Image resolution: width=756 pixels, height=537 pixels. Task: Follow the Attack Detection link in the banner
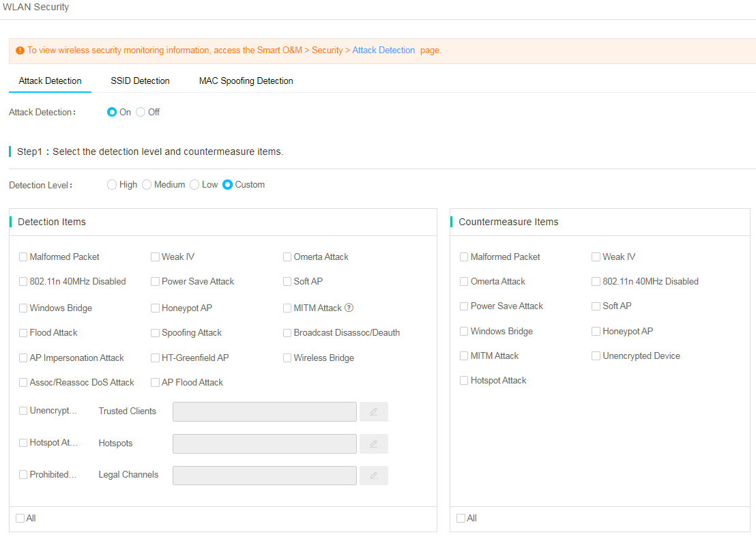(x=383, y=50)
